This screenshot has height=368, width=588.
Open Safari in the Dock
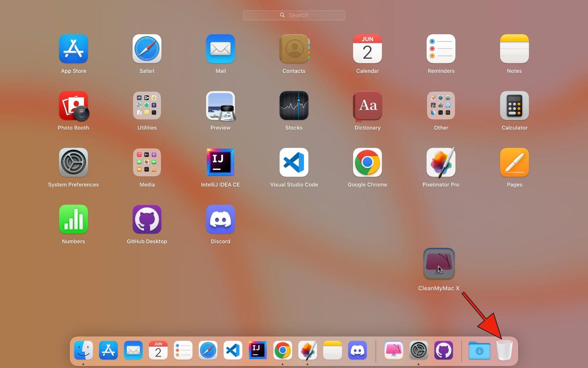click(208, 350)
